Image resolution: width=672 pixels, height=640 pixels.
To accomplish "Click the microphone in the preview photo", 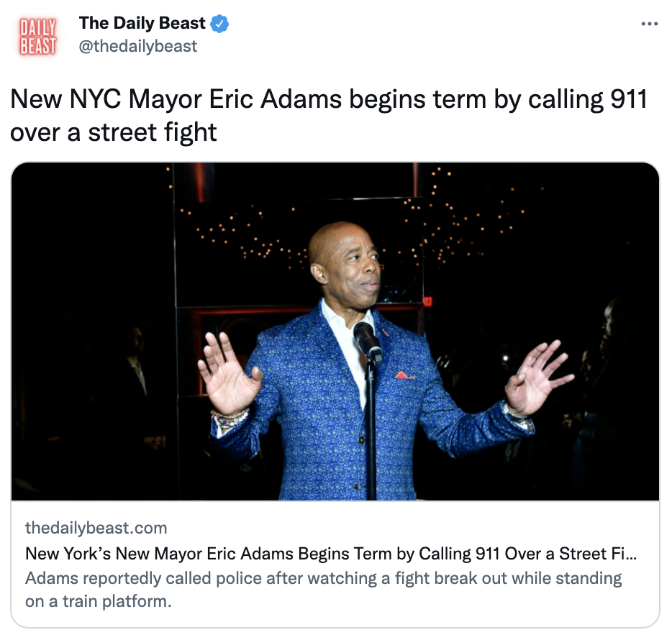I will click(x=368, y=342).
